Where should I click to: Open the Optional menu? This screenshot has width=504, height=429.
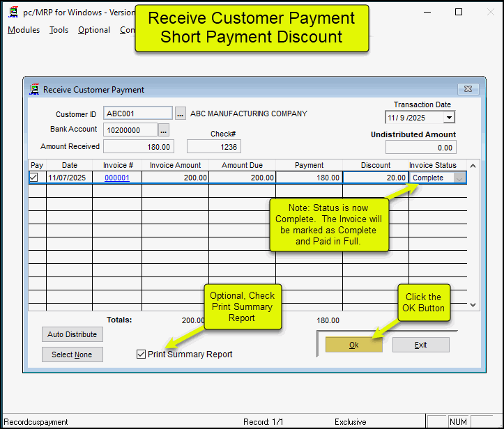tap(94, 30)
